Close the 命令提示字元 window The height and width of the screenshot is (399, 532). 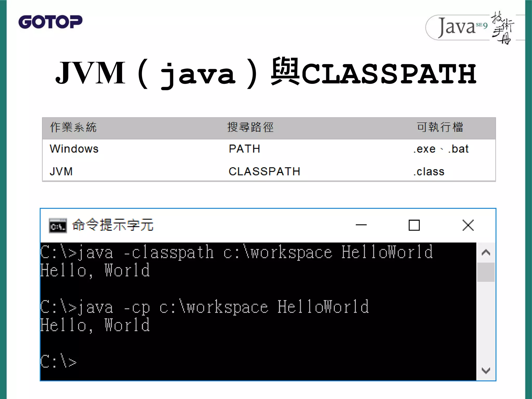click(468, 225)
